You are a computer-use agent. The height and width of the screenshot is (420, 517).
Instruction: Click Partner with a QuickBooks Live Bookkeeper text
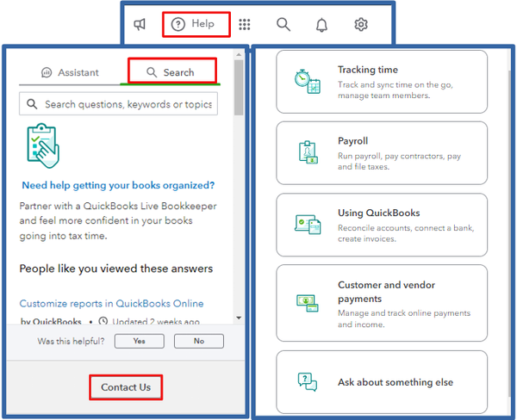click(x=118, y=220)
